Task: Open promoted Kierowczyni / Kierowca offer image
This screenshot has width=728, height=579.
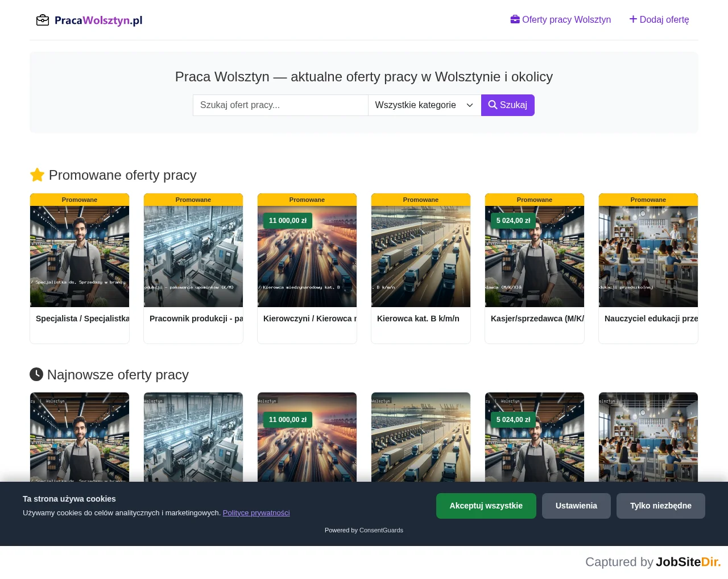Action: pos(307,257)
